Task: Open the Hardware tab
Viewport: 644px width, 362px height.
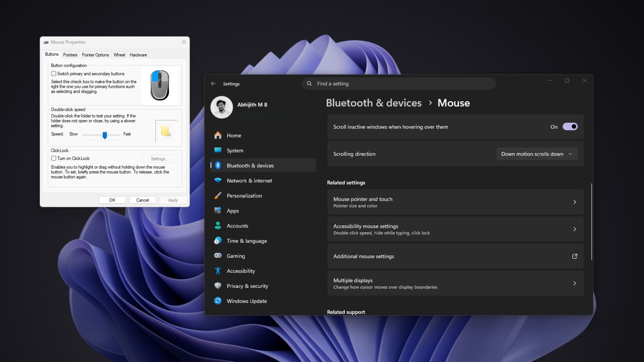Action: (x=138, y=55)
